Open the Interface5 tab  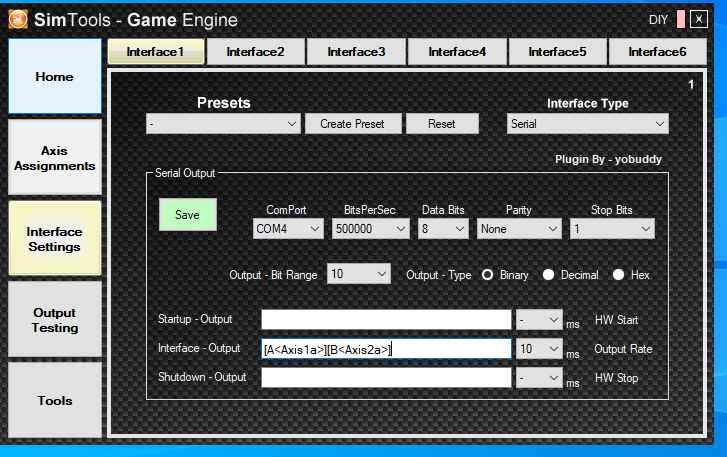coord(557,51)
